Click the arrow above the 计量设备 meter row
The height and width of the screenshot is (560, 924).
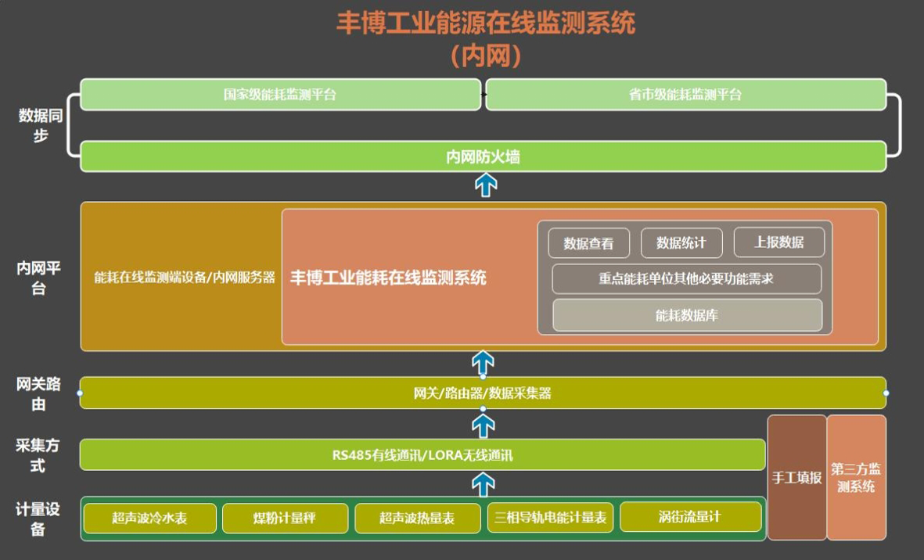(484, 485)
